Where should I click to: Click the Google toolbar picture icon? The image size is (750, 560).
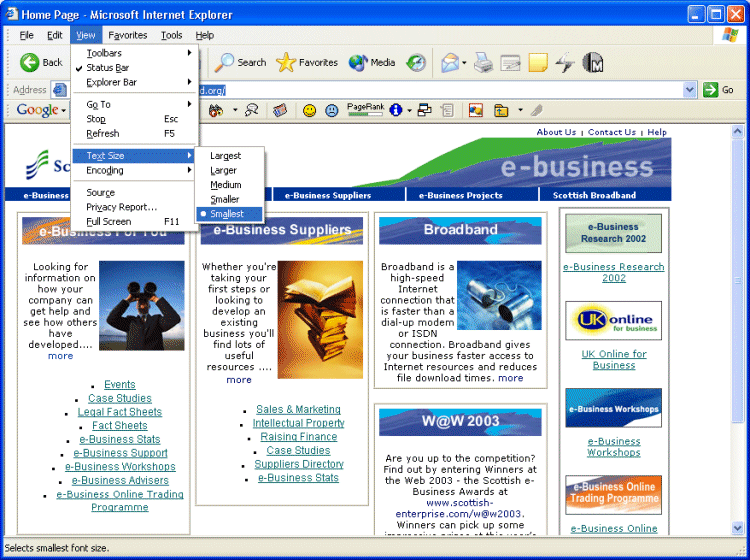click(x=475, y=110)
